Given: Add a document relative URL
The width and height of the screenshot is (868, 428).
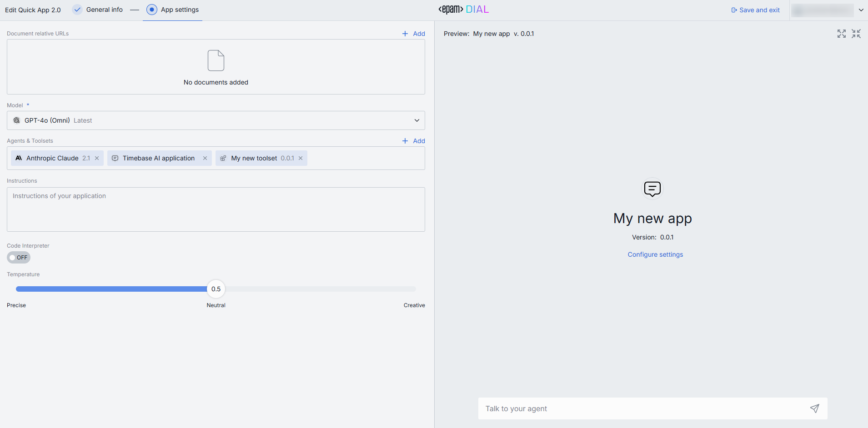Looking at the screenshot, I should [x=414, y=34].
